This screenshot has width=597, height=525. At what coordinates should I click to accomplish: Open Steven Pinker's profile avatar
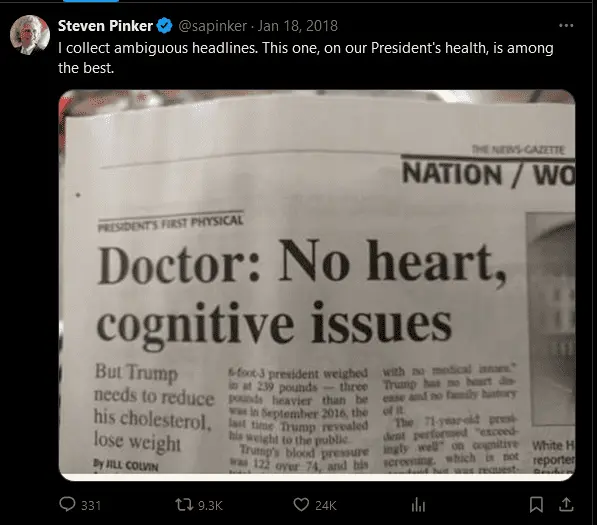30,35
